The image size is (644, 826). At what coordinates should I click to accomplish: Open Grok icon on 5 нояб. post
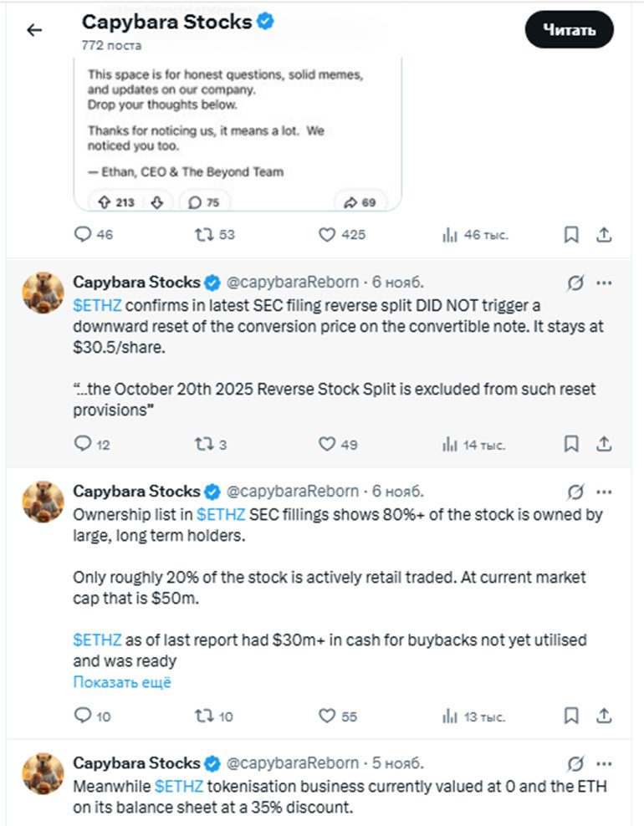tap(575, 763)
